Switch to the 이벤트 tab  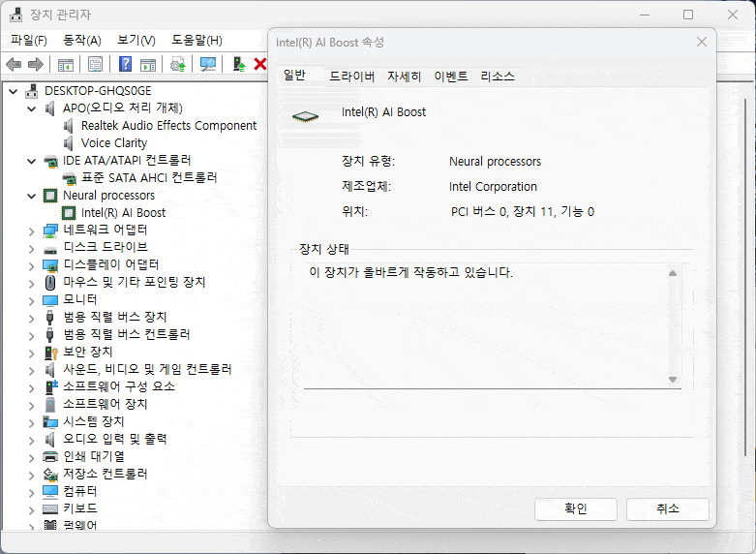click(451, 77)
